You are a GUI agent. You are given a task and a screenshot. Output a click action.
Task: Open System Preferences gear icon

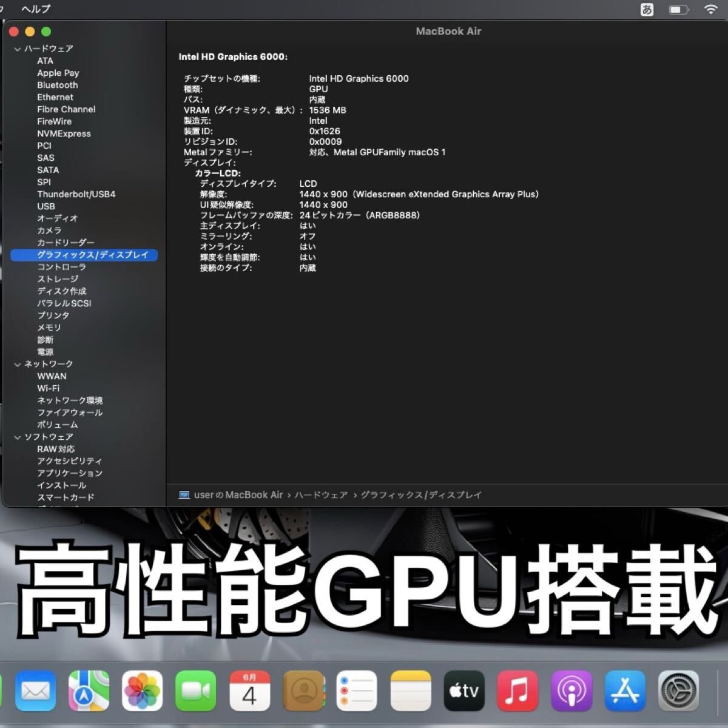click(x=679, y=690)
